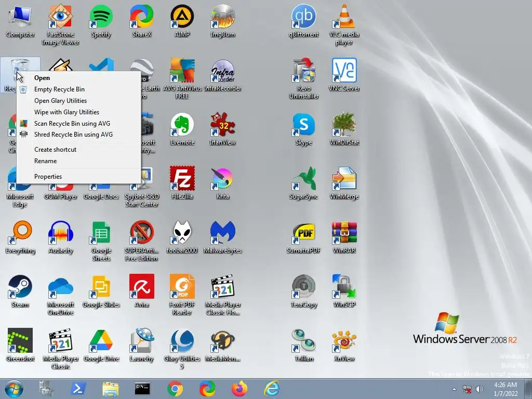The image size is (532, 399).
Task: Select the IrfanView desktop icon
Action: pyautogui.click(x=222, y=129)
